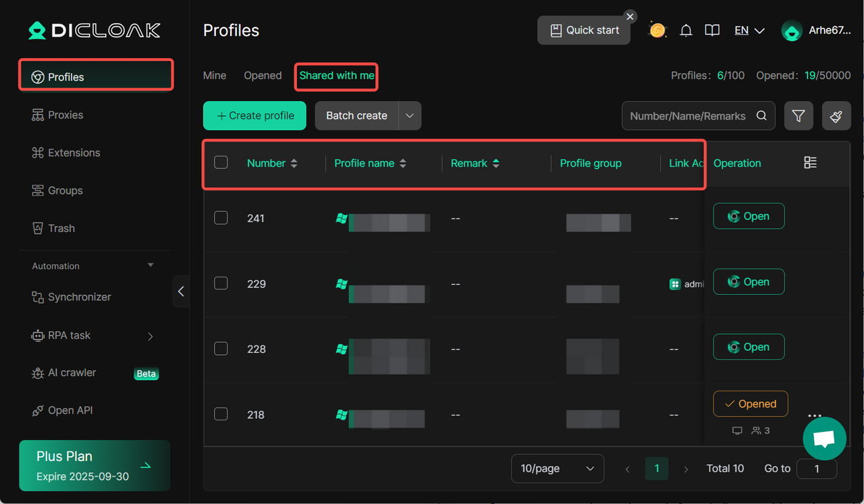The image size is (864, 504).
Task: Go to the previous page arrow
Action: point(628,469)
